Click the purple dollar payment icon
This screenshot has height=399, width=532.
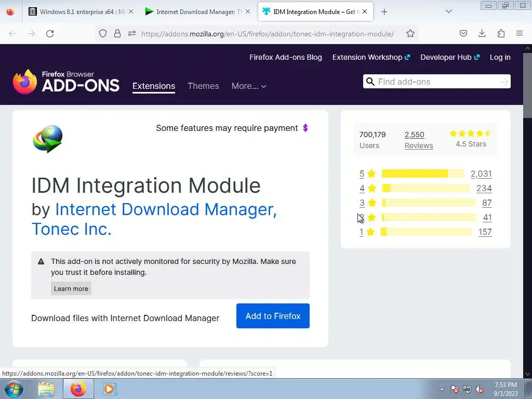tap(305, 128)
